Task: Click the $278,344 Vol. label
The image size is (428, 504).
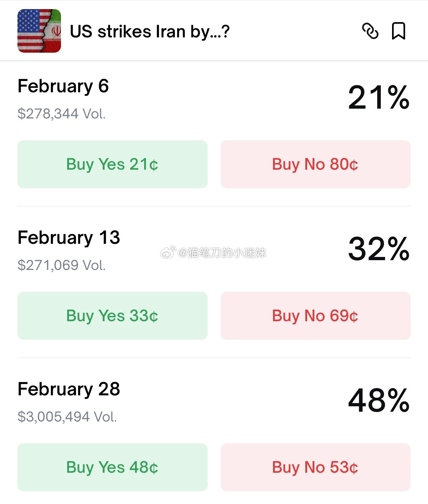Action: (x=61, y=114)
